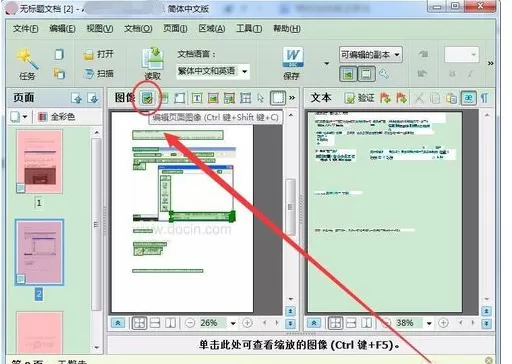This screenshot has height=364, width=512.
Task: Click the move page down icon in 页面 panel
Action: click(93, 98)
